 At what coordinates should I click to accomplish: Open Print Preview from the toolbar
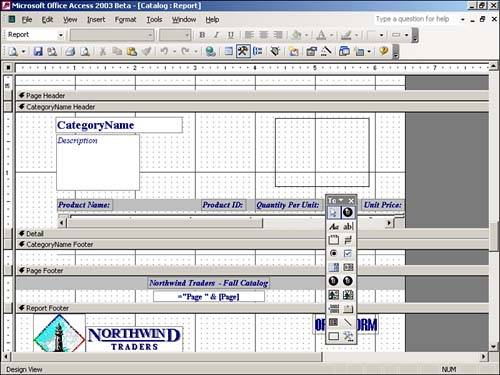(x=85, y=51)
